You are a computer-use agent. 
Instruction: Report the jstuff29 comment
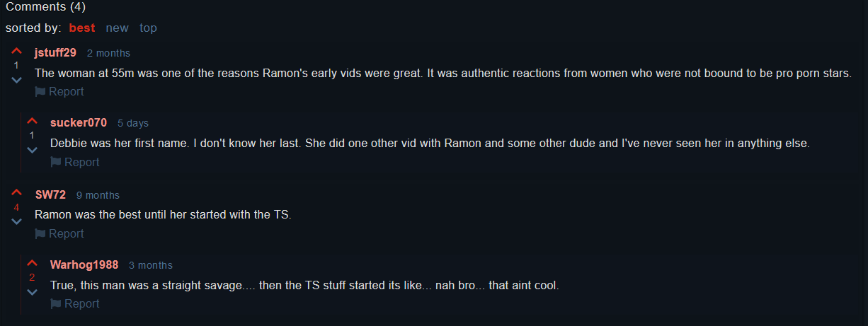pyautogui.click(x=59, y=92)
